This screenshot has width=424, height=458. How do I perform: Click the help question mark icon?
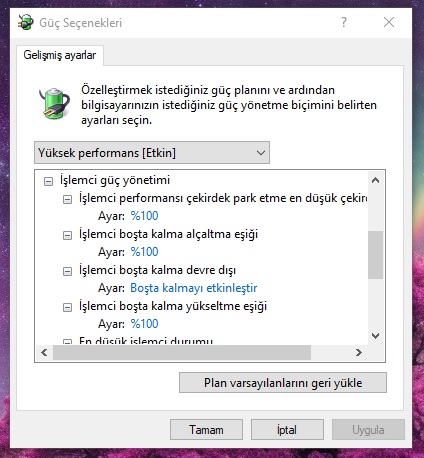(344, 22)
